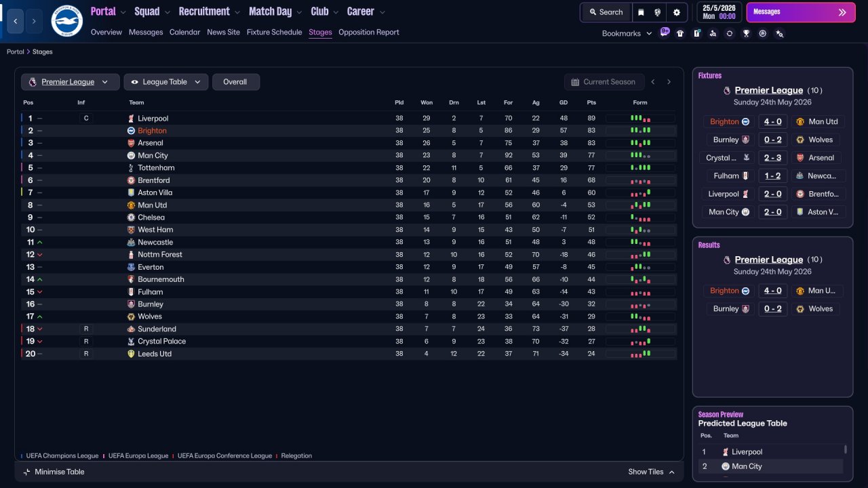Open the Brighton 4 - 0 Man Utd fixture score
The height and width of the screenshot is (488, 868).
click(x=773, y=122)
